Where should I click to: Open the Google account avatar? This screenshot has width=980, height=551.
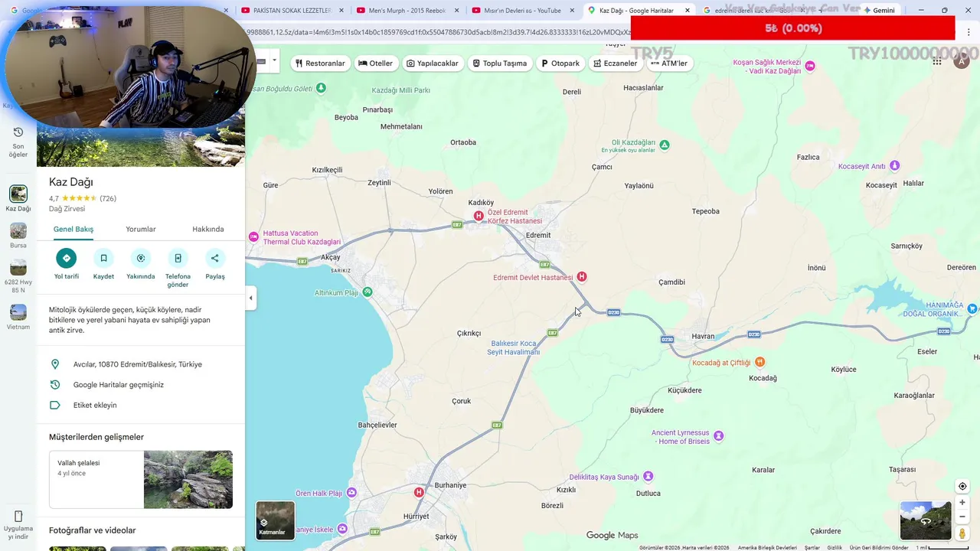(962, 61)
